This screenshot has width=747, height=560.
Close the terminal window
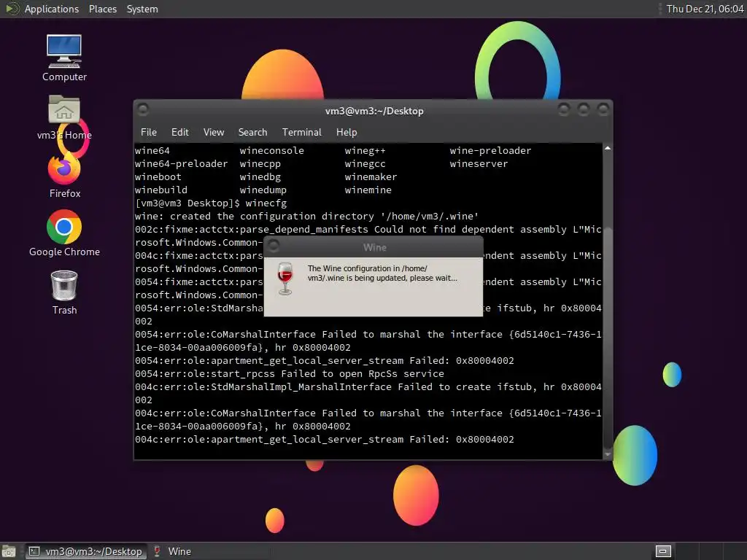603,110
